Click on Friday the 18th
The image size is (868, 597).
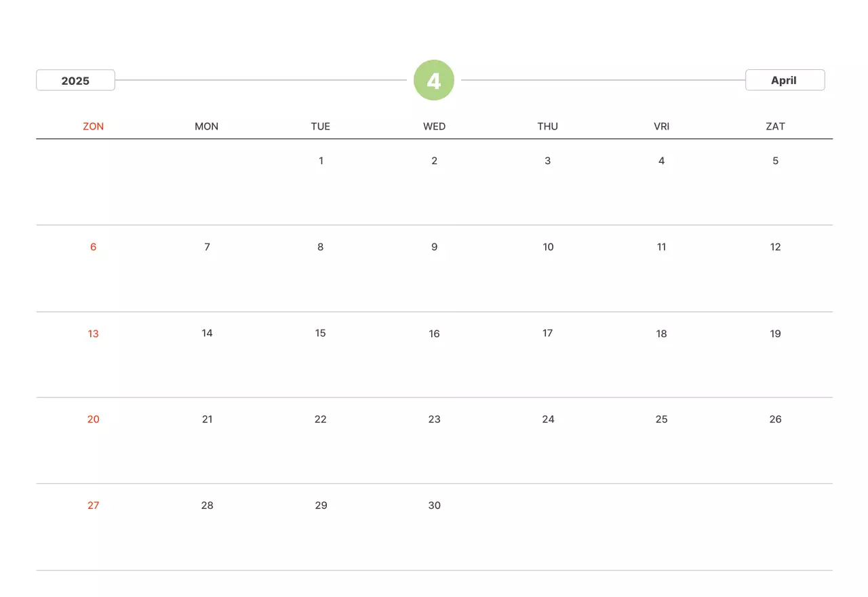coord(661,333)
